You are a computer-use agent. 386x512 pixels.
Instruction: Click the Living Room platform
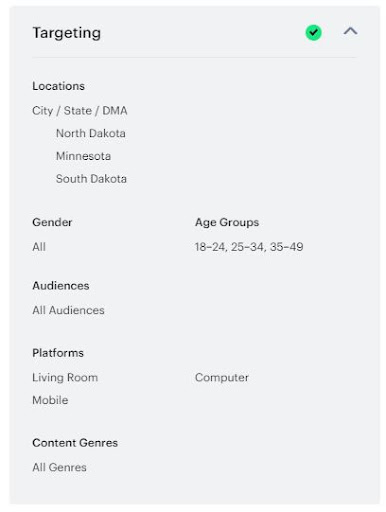[x=65, y=378]
